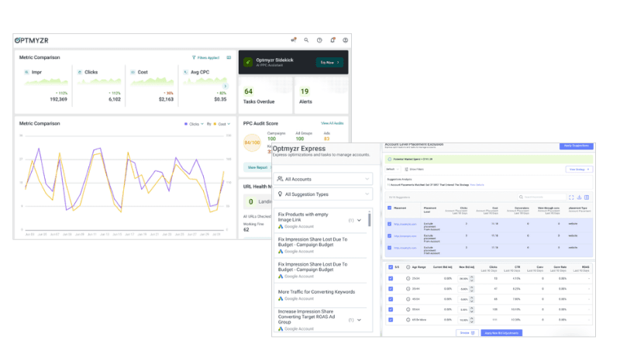This screenshot has width=620, height=364.
Task: Increase the new bid adjustment for 25-34
Action: tap(472, 277)
